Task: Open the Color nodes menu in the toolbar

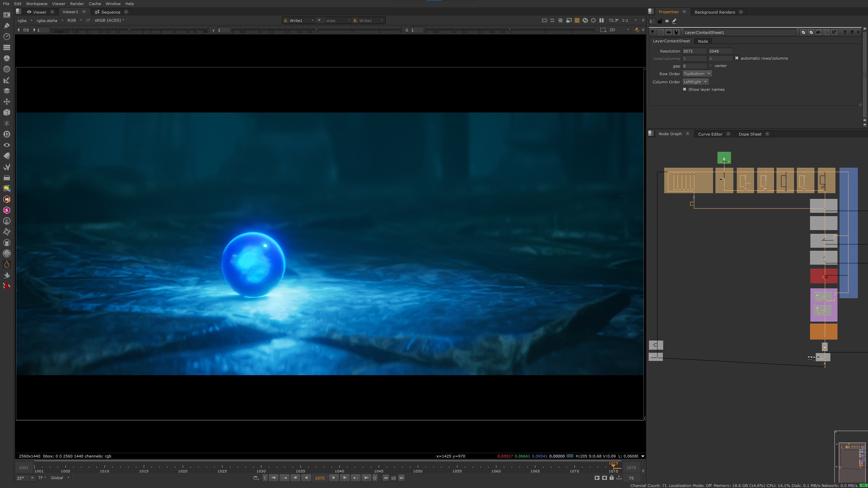Action: pyautogui.click(x=6, y=58)
